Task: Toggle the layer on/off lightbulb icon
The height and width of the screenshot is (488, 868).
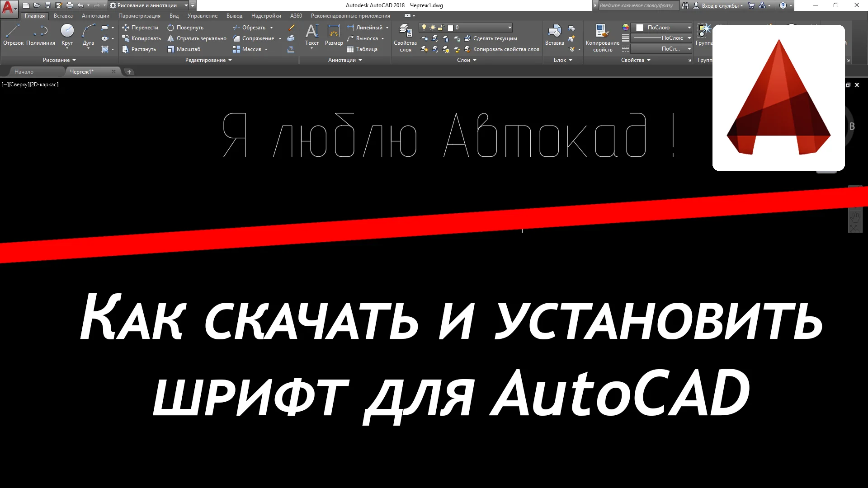Action: 424,28
